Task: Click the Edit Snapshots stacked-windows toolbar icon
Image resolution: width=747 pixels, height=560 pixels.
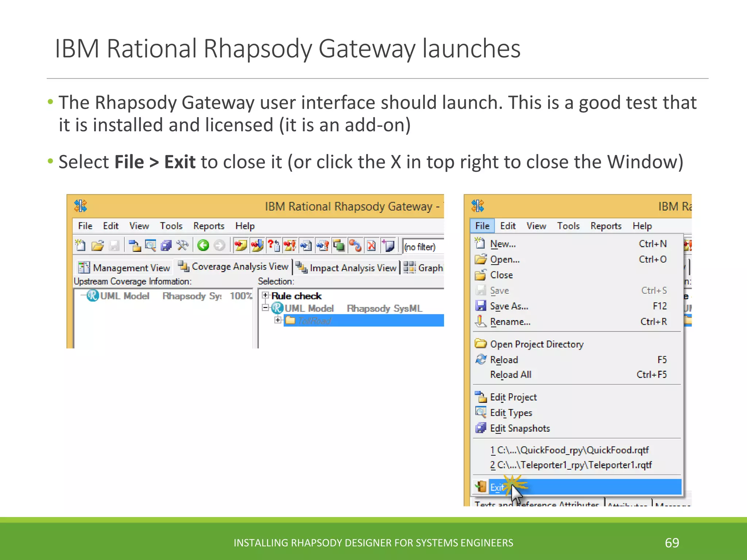Action: pyautogui.click(x=166, y=246)
